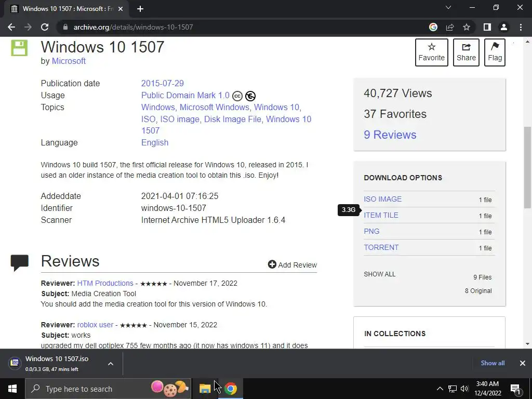Close the downloads bar
This screenshot has width=532, height=399.
pyautogui.click(x=523, y=363)
